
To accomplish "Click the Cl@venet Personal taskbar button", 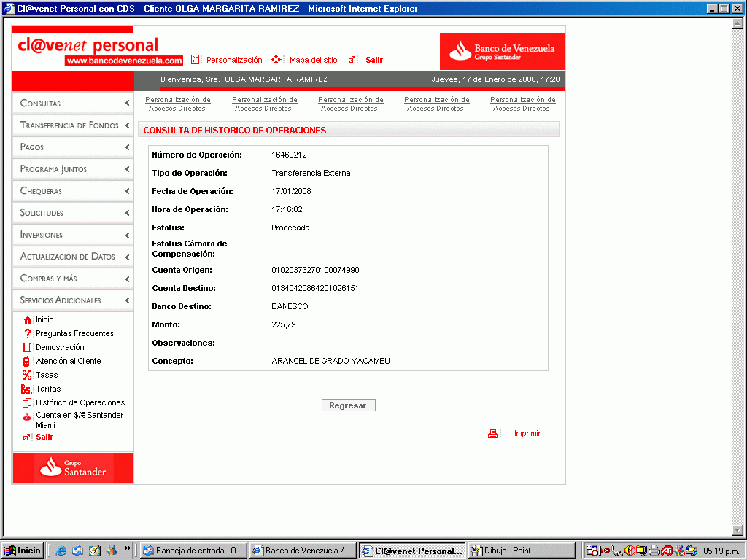I will tap(412, 551).
